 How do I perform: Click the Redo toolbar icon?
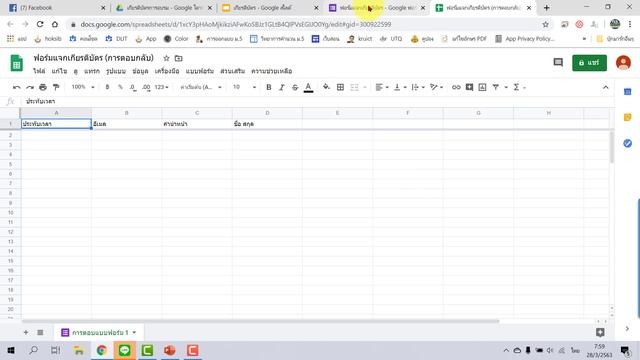pos(30,87)
